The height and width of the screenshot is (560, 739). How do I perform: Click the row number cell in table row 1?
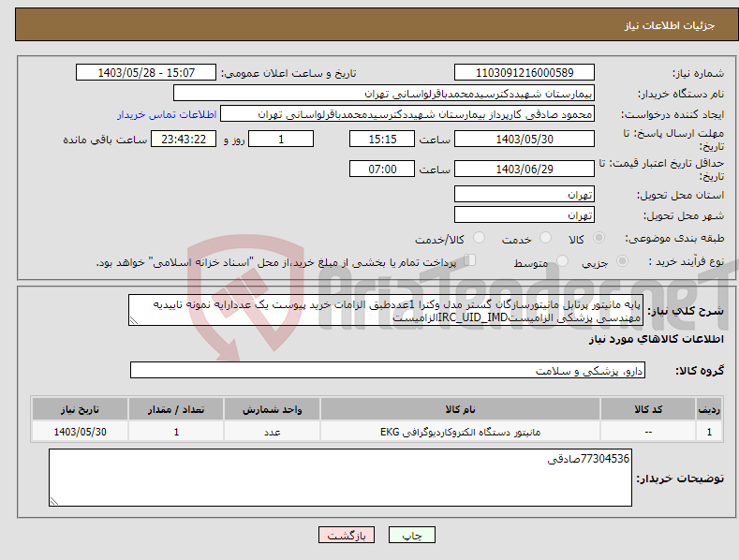click(x=709, y=432)
